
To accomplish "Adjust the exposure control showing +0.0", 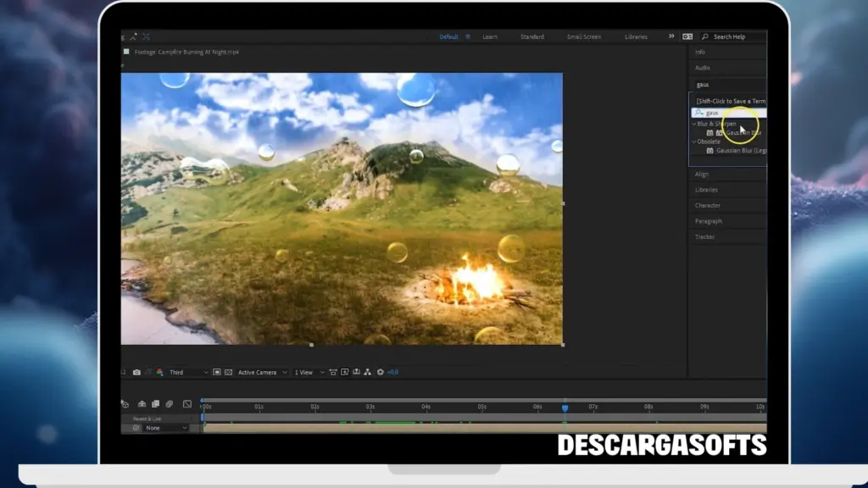I will pos(392,371).
